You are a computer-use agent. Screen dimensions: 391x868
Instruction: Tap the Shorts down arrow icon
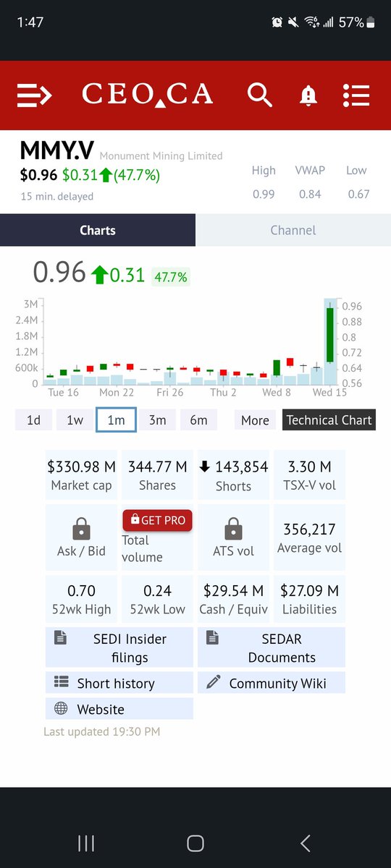click(x=205, y=467)
